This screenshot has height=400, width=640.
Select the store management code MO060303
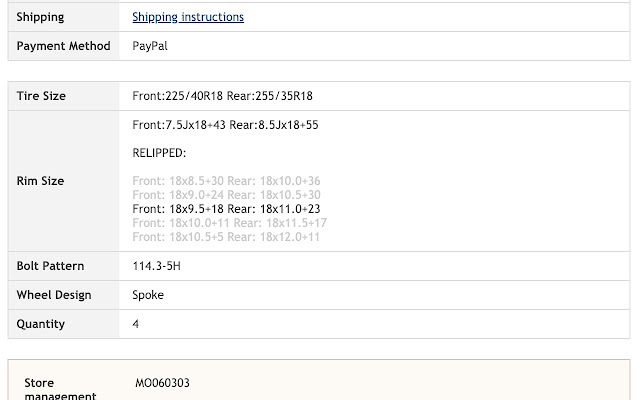pyautogui.click(x=162, y=383)
